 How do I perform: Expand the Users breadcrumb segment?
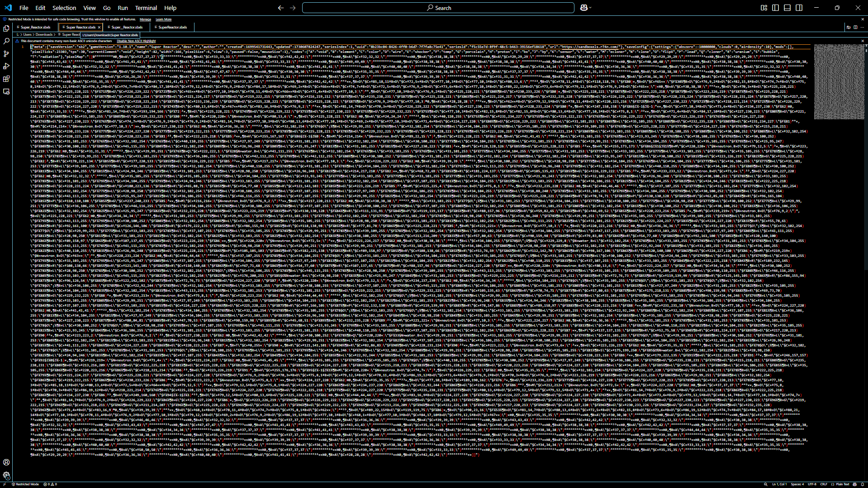[x=28, y=35]
